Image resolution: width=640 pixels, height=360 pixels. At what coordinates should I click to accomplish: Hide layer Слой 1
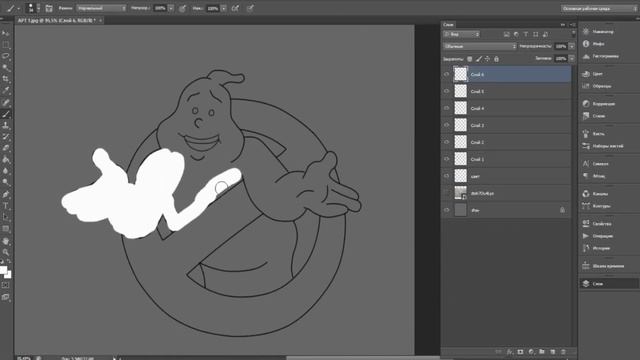click(447, 159)
